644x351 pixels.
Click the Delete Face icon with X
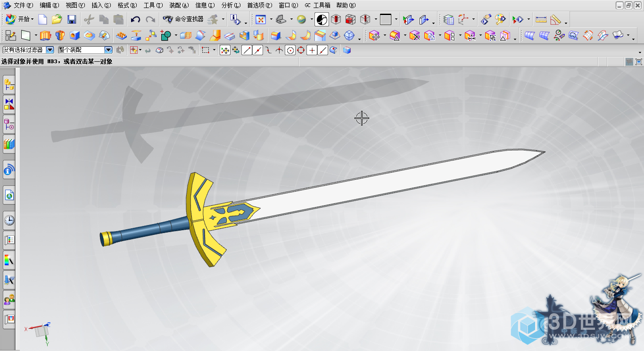[x=415, y=35]
